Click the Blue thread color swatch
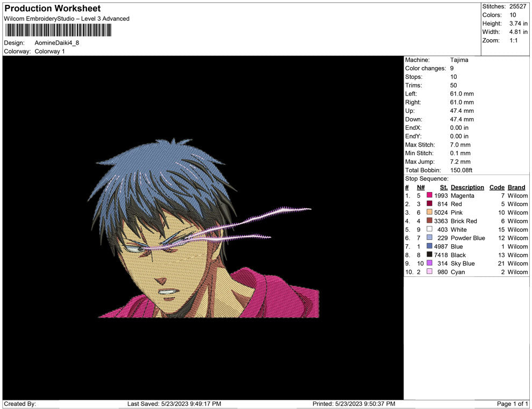This screenshot has width=532, height=409. pyautogui.click(x=429, y=246)
